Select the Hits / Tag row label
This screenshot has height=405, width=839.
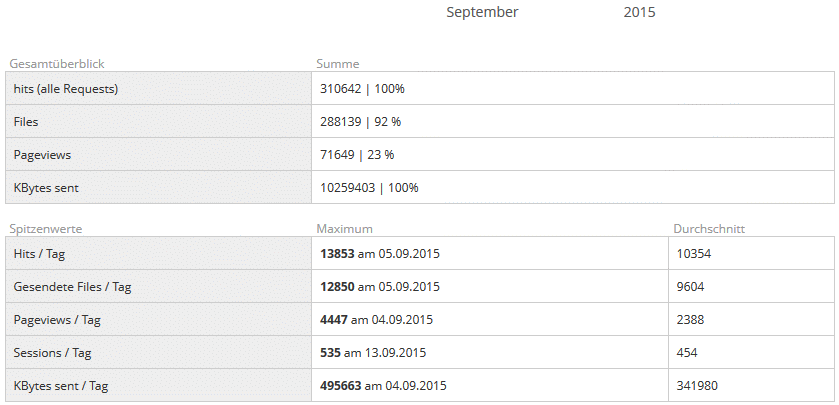tap(39, 254)
